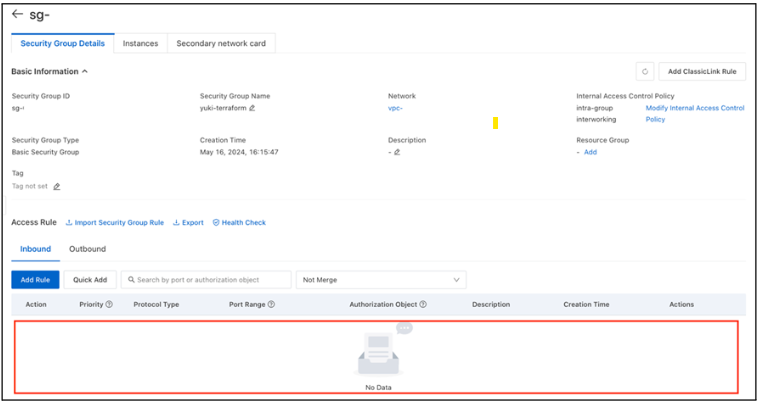Click Import Security Group Rule link
Image resolution: width=758 pixels, height=402 pixels.
[115, 223]
